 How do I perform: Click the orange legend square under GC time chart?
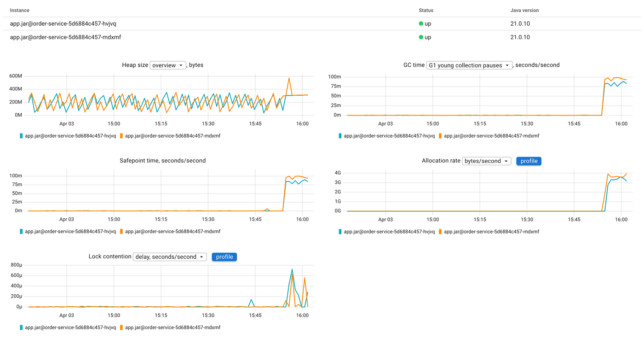[440, 136]
